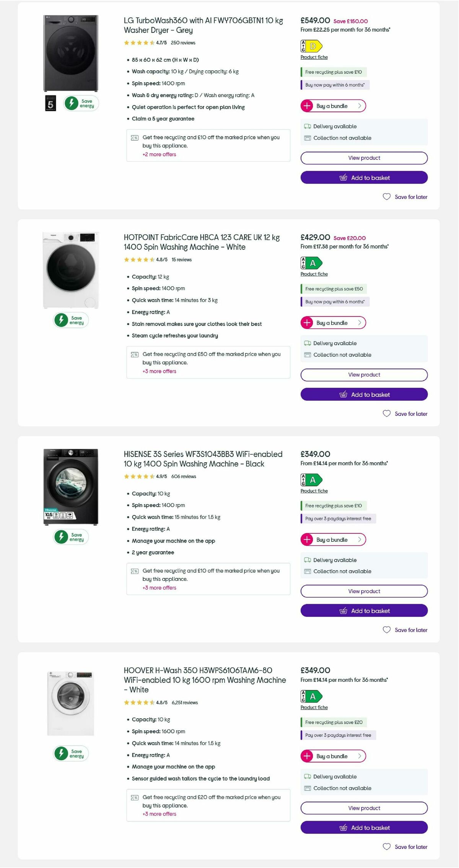Image resolution: width=459 pixels, height=868 pixels.
Task: Click the Save energy badge on the Hisense machine
Action: pyautogui.click(x=70, y=537)
